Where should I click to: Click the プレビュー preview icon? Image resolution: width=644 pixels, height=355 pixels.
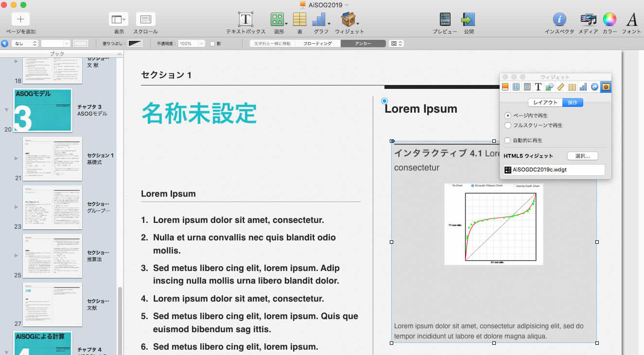click(445, 19)
